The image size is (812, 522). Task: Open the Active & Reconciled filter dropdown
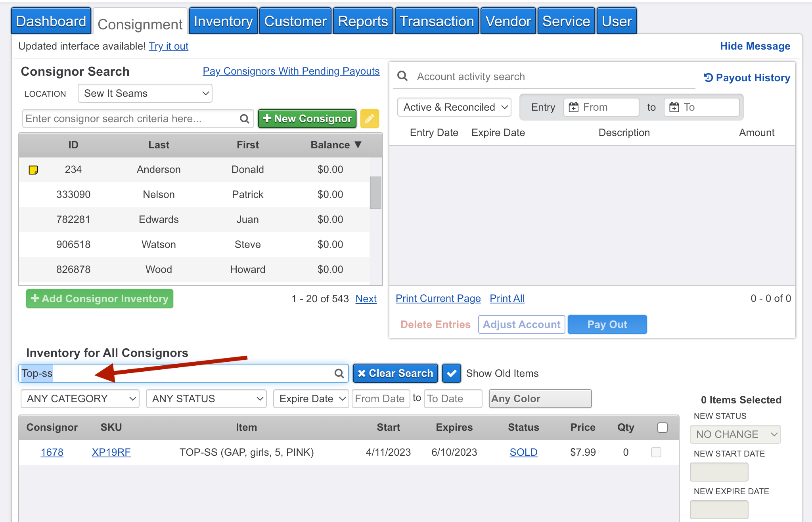click(454, 107)
